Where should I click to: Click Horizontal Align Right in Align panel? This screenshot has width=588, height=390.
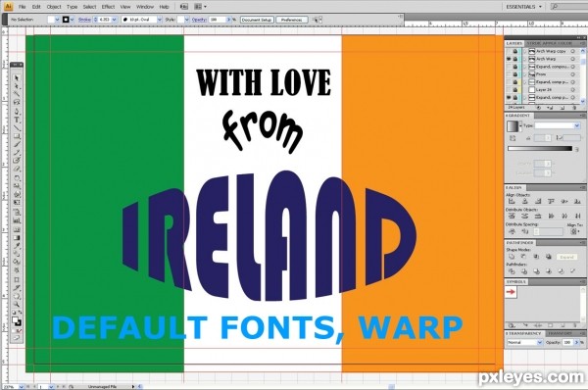[x=538, y=202]
